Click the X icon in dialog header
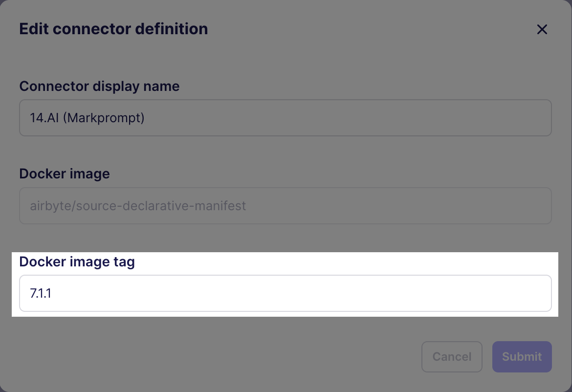Viewport: 572px width, 392px height. (542, 29)
